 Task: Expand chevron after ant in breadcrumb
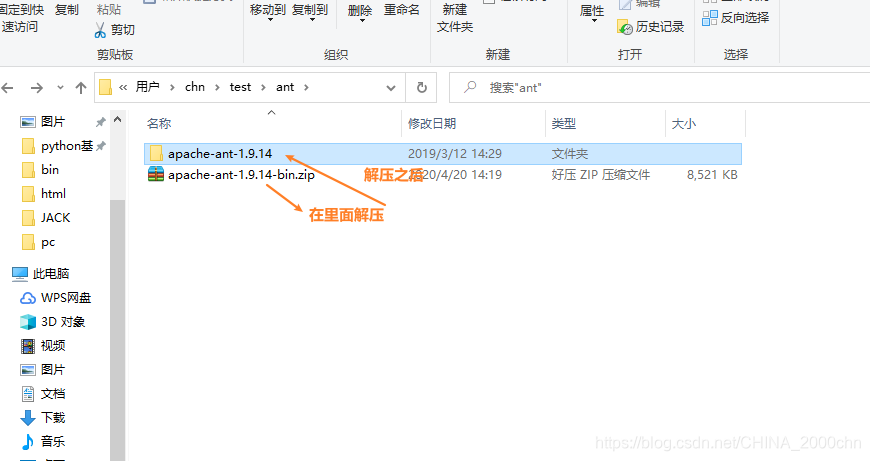(x=306, y=87)
